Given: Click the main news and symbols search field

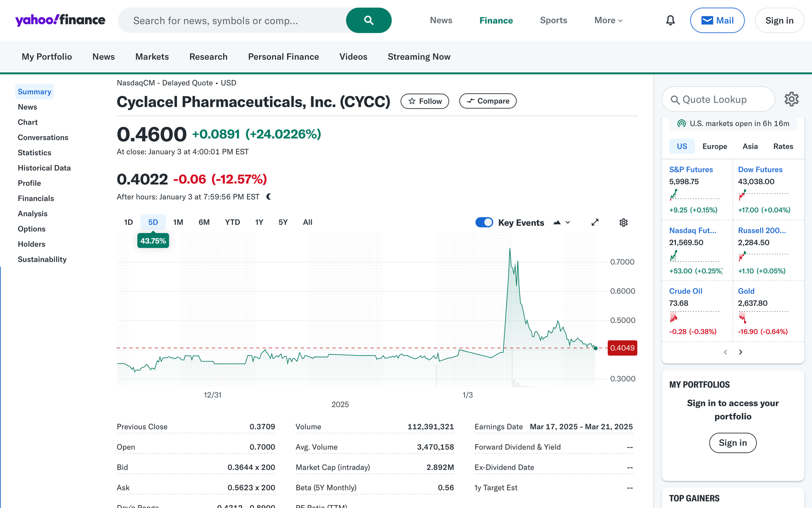Looking at the screenshot, I should coord(232,20).
